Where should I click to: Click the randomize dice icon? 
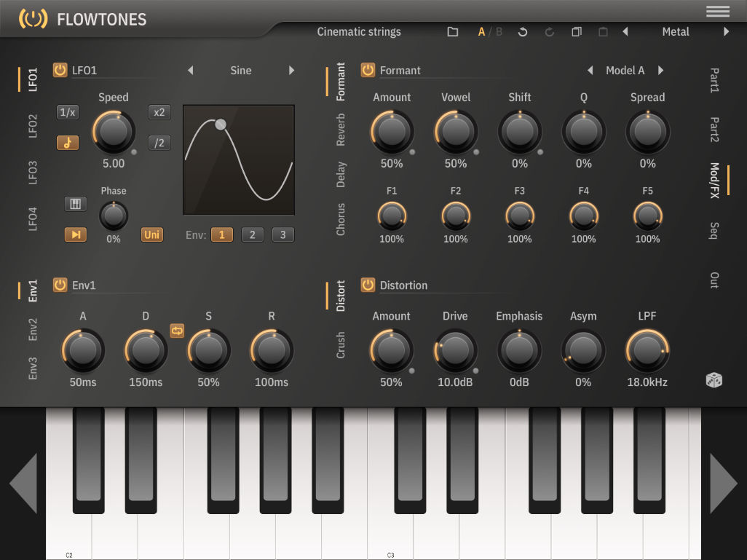714,380
